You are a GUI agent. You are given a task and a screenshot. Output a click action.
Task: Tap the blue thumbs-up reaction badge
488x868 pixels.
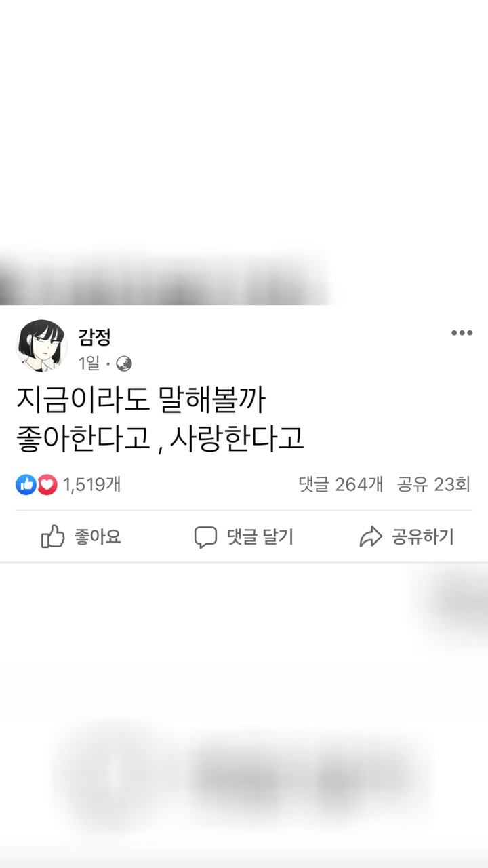pyautogui.click(x=26, y=484)
